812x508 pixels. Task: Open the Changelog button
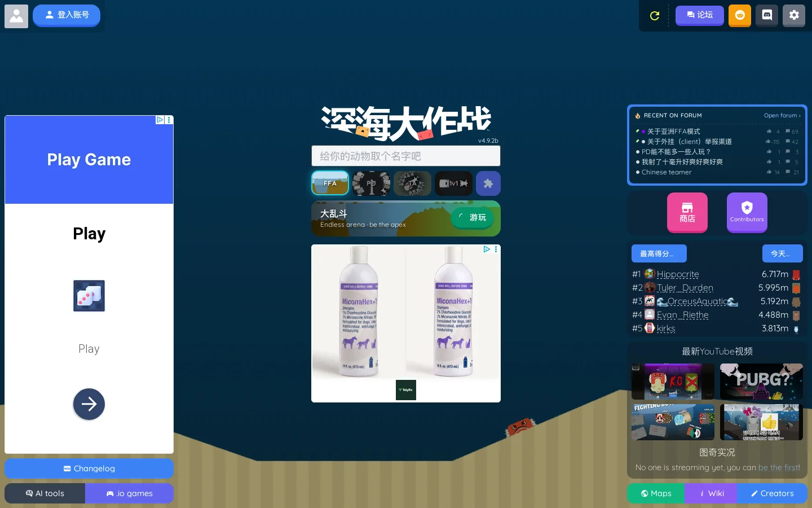[x=89, y=468]
